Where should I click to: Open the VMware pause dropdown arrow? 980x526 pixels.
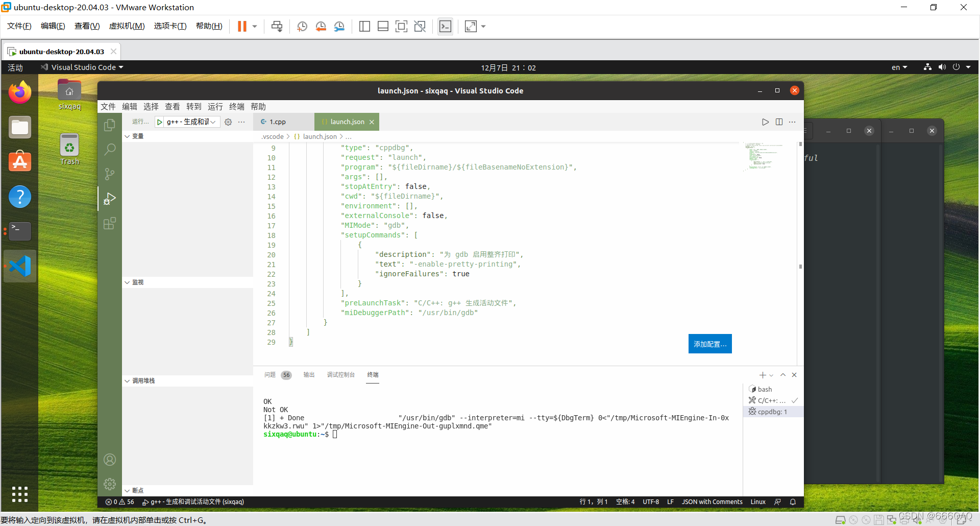[254, 27]
